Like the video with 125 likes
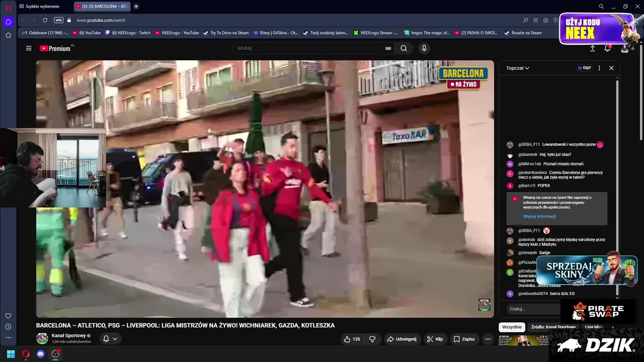Viewport: 644px width, 362px height. [352, 339]
